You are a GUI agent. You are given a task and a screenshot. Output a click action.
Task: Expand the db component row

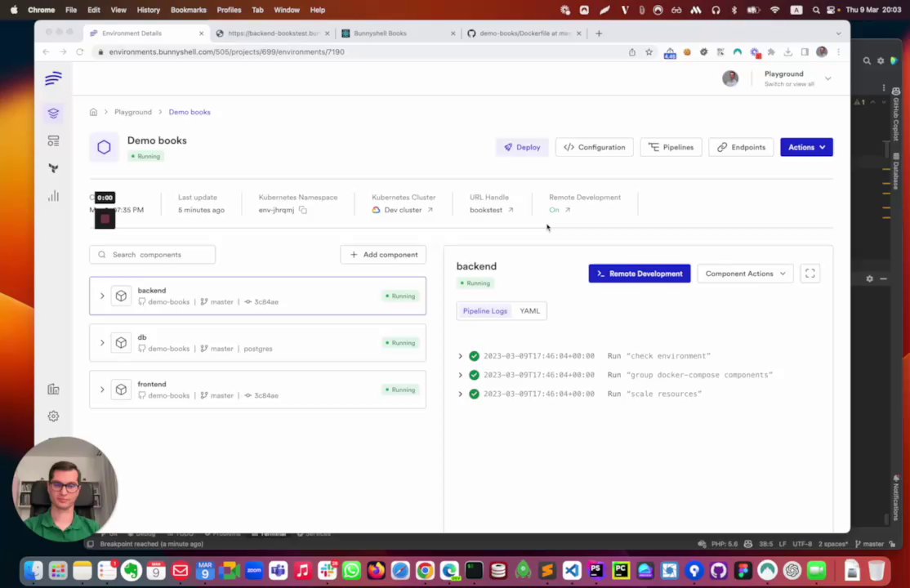[102, 343]
